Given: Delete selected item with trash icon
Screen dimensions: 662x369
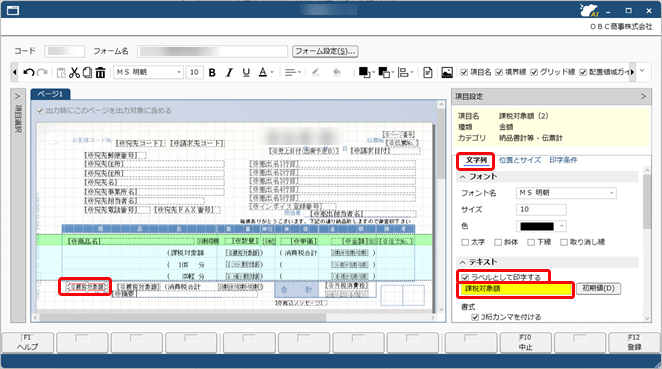Looking at the screenshot, I should [100, 73].
